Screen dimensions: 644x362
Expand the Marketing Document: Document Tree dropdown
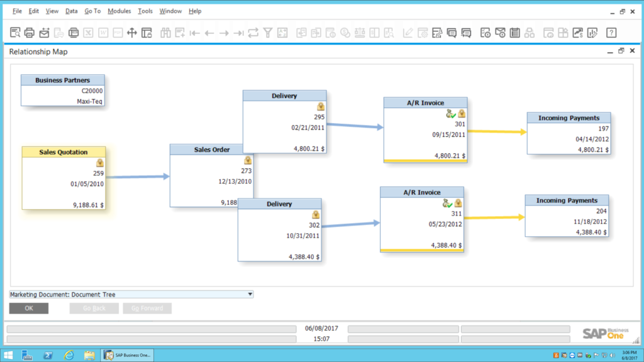(x=250, y=294)
